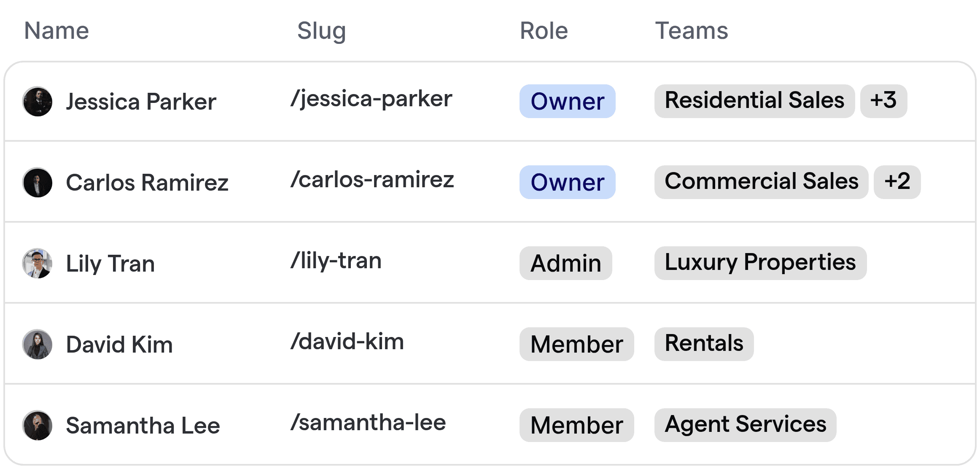980x469 pixels.
Task: Click Jessica Parker's profile avatar
Action: click(37, 101)
